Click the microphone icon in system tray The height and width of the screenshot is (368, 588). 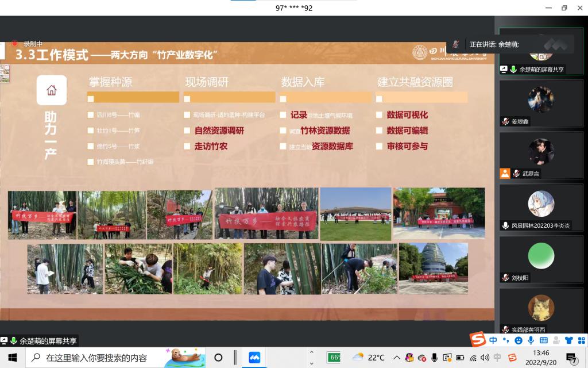coord(435,358)
